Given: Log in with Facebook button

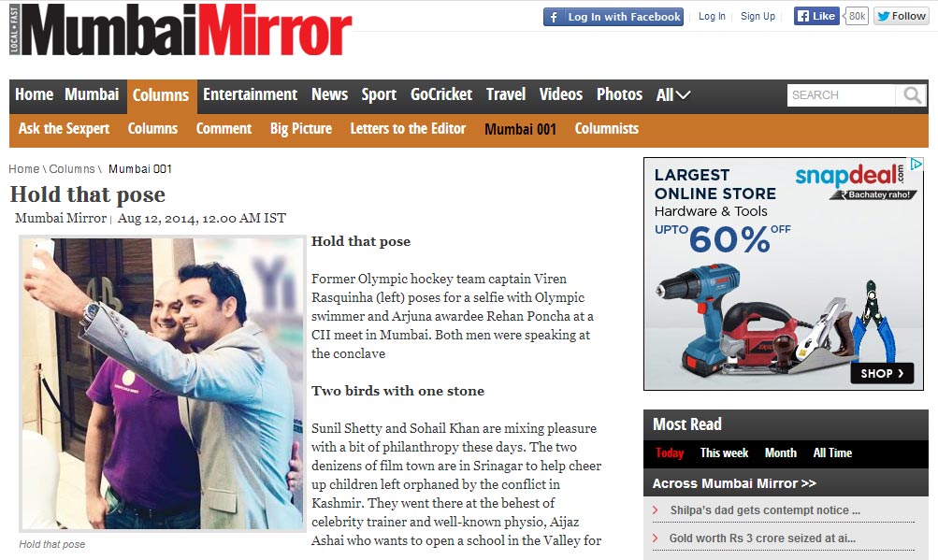Looking at the screenshot, I should [x=613, y=17].
